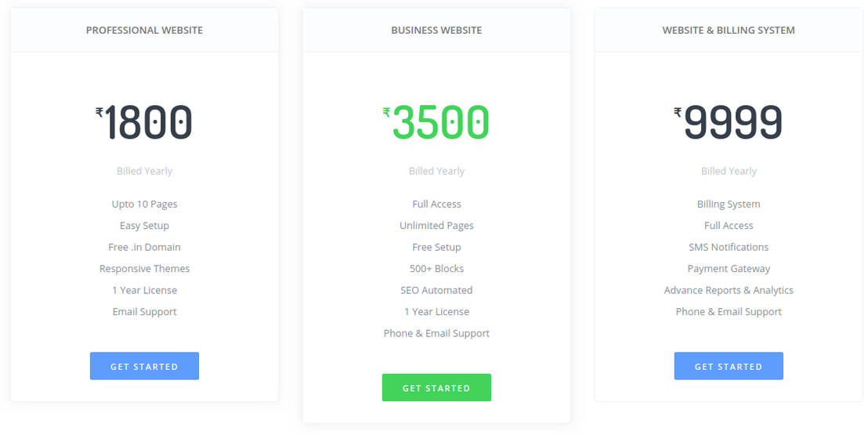The height and width of the screenshot is (435, 868).
Task: Click the 500+ Blocks feature
Action: (x=436, y=269)
